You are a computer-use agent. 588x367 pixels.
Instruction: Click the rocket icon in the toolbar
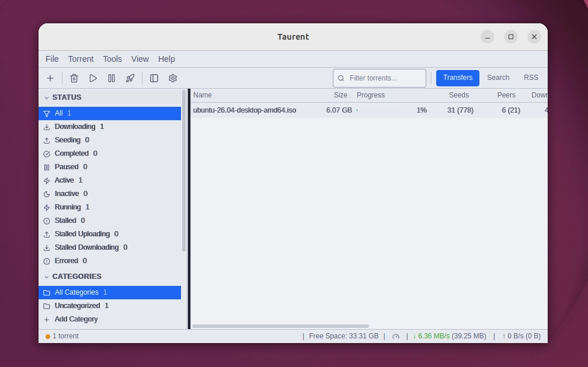130,78
